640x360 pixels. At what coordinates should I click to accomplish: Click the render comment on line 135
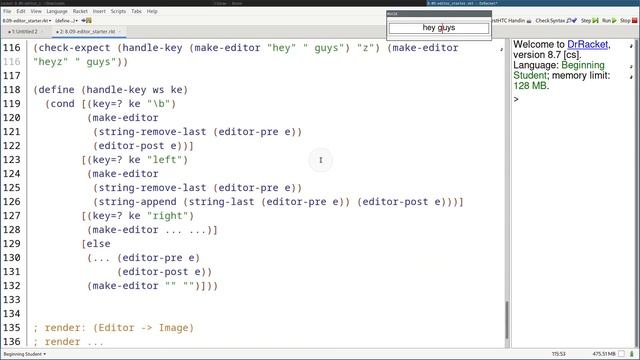pos(113,328)
